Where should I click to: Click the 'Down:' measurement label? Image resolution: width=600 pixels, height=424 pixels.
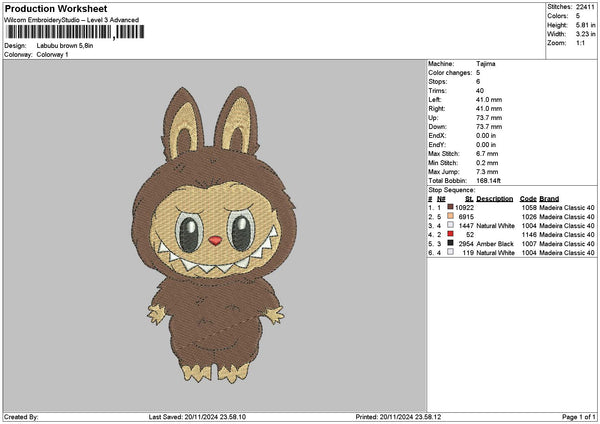point(437,127)
